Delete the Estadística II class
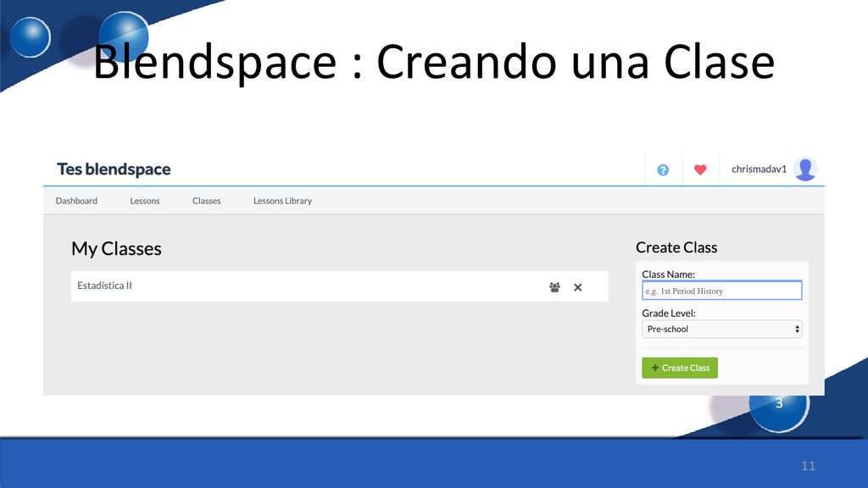Image resolution: width=868 pixels, height=488 pixels. click(578, 287)
